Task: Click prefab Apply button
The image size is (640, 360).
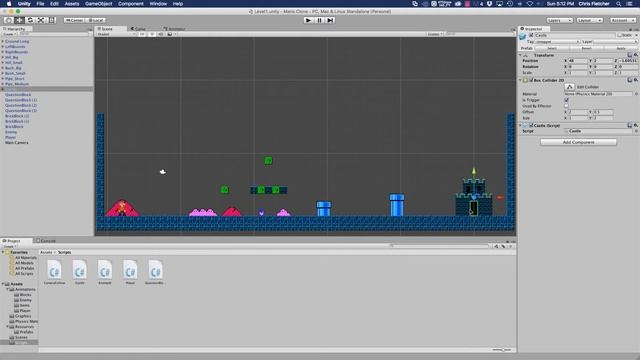Action: [621, 48]
